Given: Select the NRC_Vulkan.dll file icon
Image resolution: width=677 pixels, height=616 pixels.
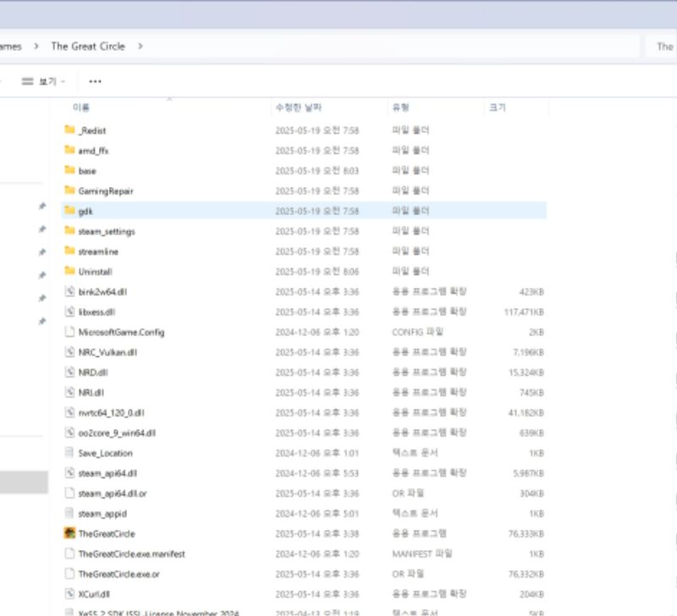Looking at the screenshot, I should point(69,352).
